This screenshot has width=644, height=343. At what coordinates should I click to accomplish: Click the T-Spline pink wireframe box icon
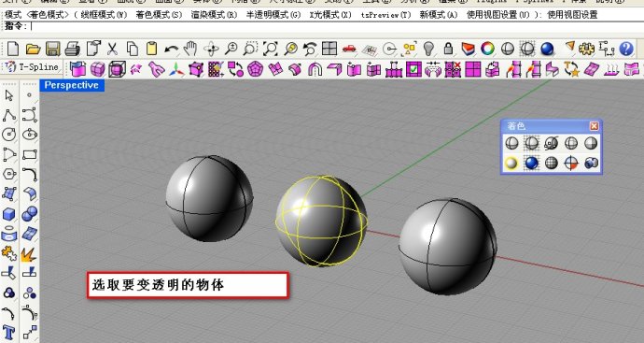[x=117, y=68]
